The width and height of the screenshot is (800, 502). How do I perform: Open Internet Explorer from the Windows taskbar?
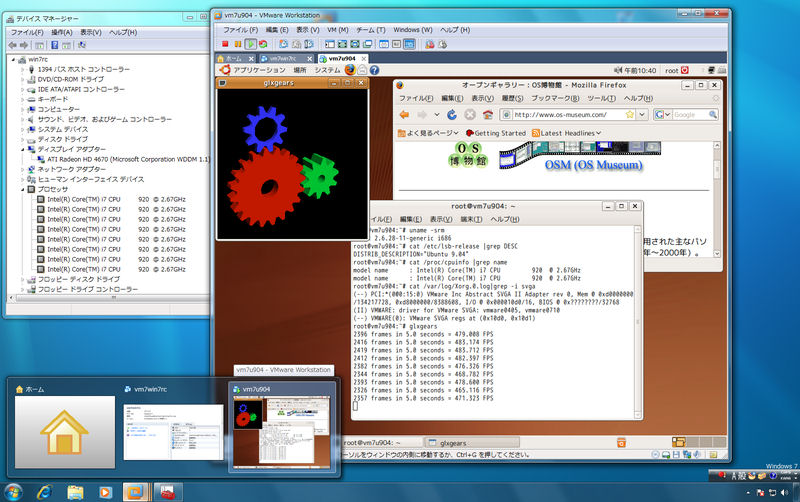45,492
